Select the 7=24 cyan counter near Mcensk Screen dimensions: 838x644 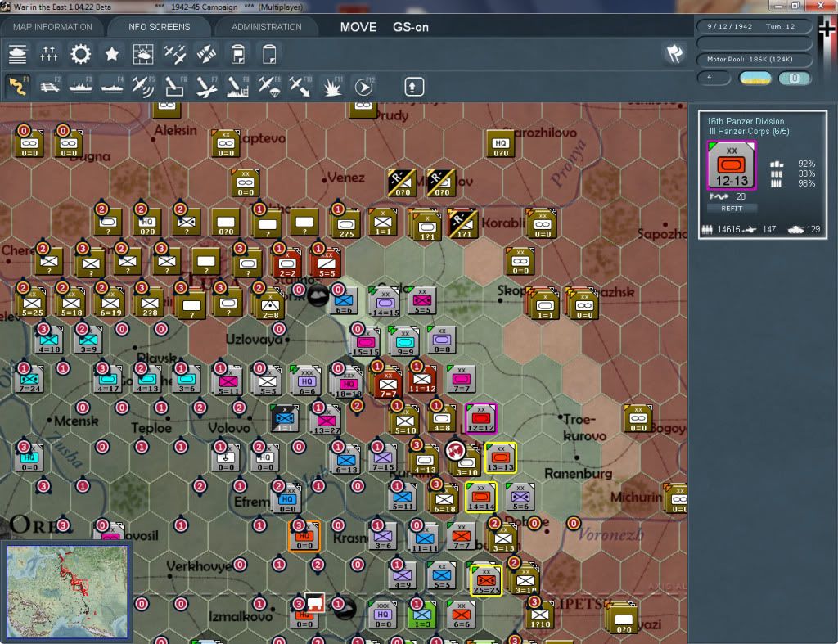click(x=29, y=379)
